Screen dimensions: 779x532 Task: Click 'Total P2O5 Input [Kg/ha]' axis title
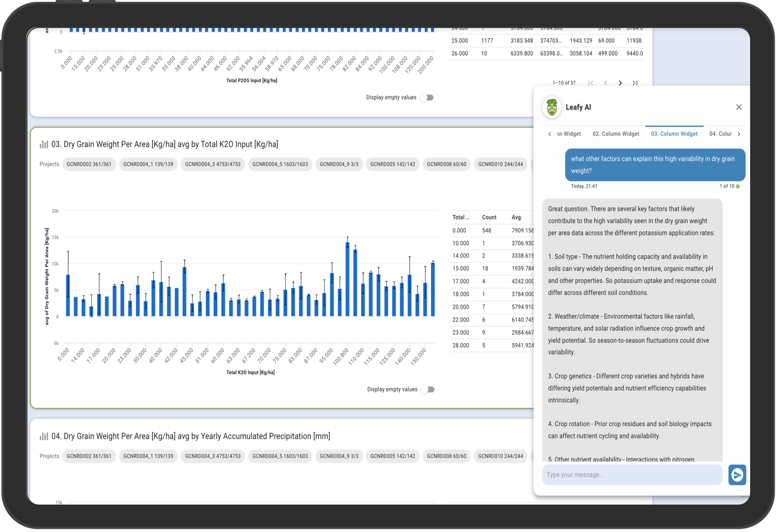(252, 81)
